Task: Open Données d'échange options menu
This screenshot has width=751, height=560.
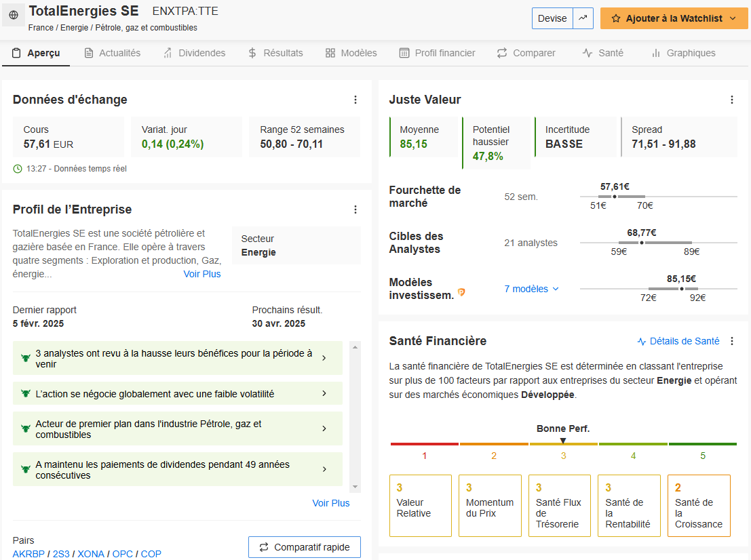Action: point(355,100)
